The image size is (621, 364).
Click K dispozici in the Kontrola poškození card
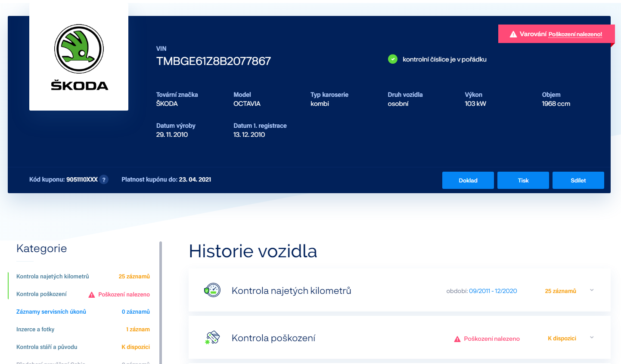(562, 338)
